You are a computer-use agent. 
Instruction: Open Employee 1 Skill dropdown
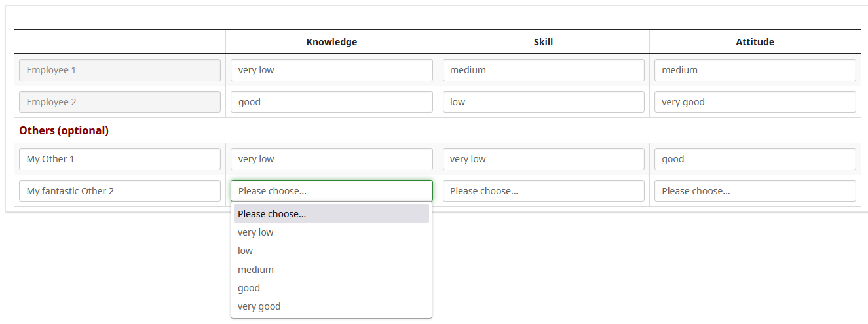coord(543,70)
